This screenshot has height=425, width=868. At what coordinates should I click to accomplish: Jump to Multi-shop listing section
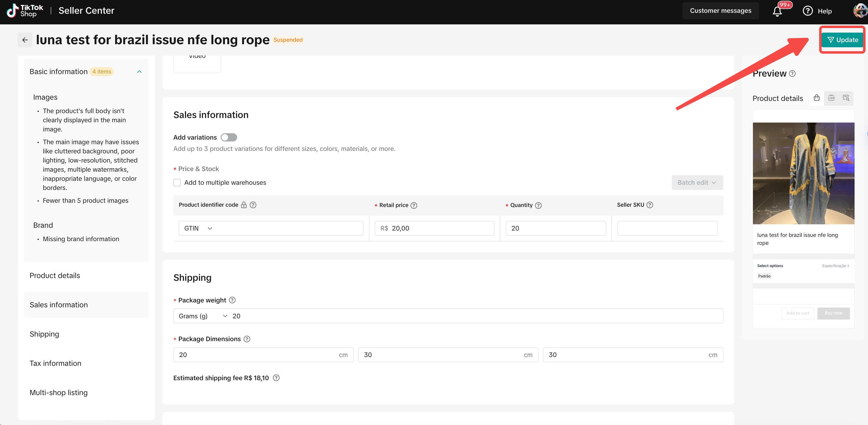coord(59,393)
